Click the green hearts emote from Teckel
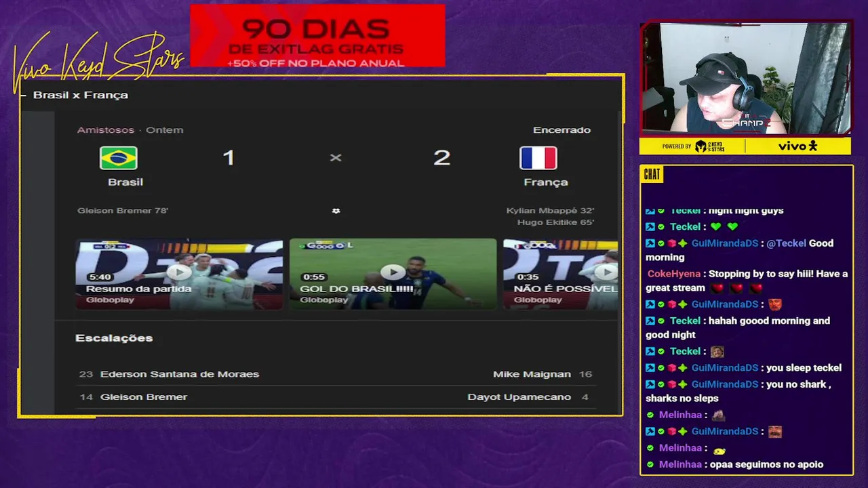Image resolution: width=868 pixels, height=488 pixels. point(723,226)
